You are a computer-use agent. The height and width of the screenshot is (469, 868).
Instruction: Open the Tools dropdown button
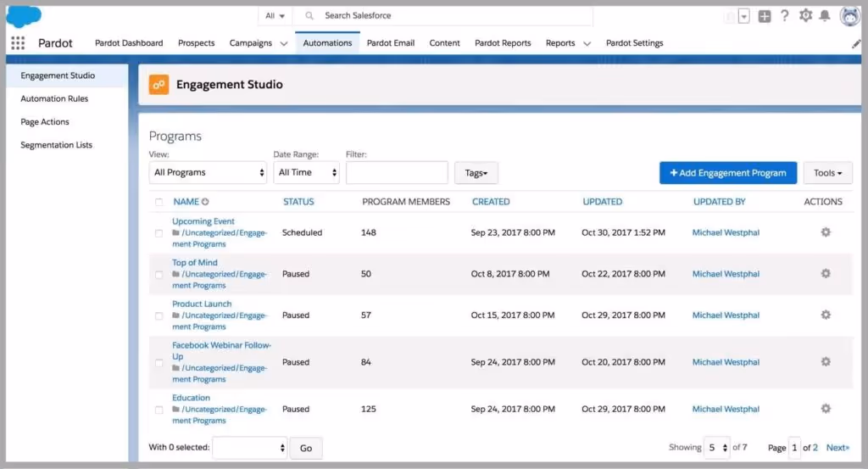[827, 173]
